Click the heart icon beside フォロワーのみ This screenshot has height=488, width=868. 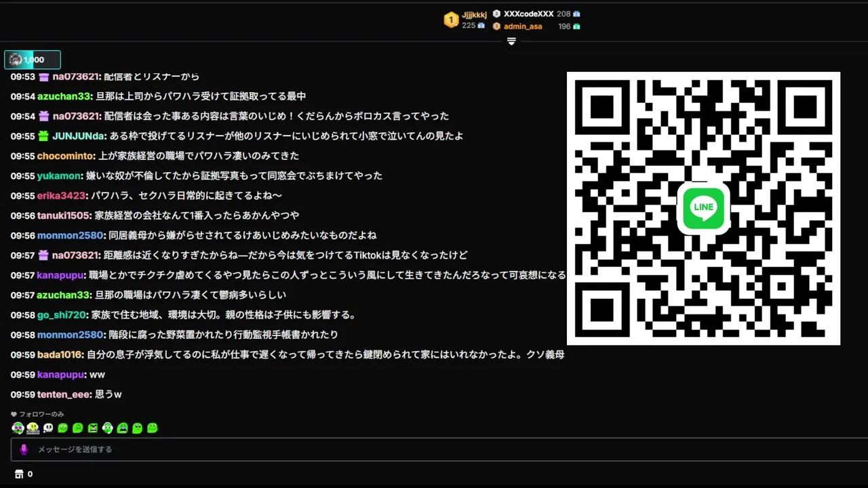(x=14, y=414)
